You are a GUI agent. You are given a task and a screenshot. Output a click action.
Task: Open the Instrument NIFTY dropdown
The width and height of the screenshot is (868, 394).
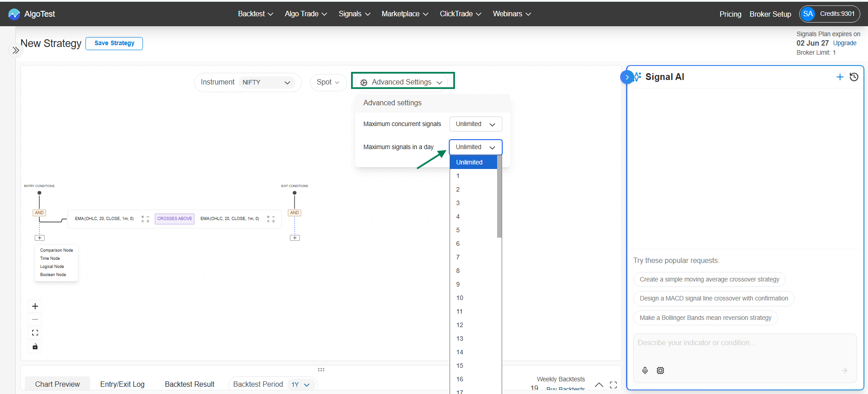tap(266, 82)
